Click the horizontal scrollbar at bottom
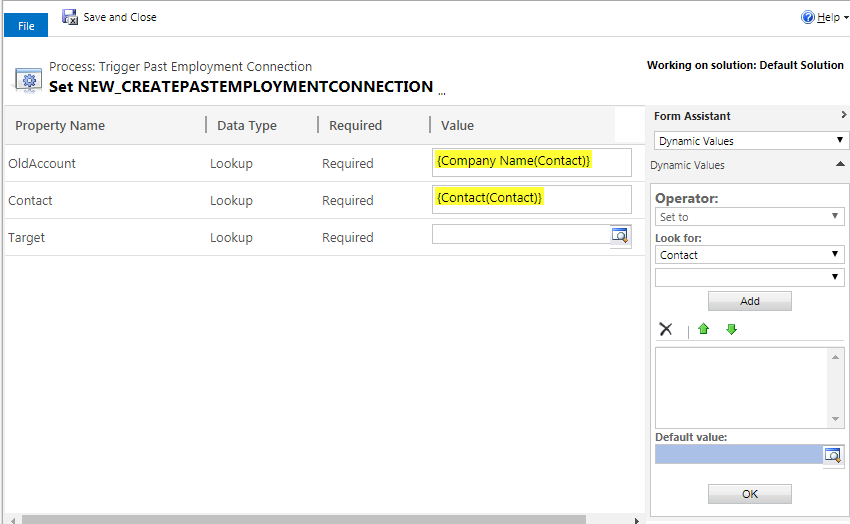850x524 pixels. [304, 520]
